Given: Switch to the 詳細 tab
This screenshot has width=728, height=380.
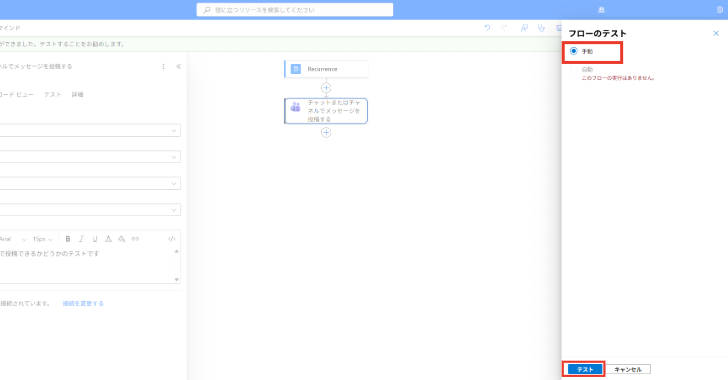Looking at the screenshot, I should [x=78, y=94].
